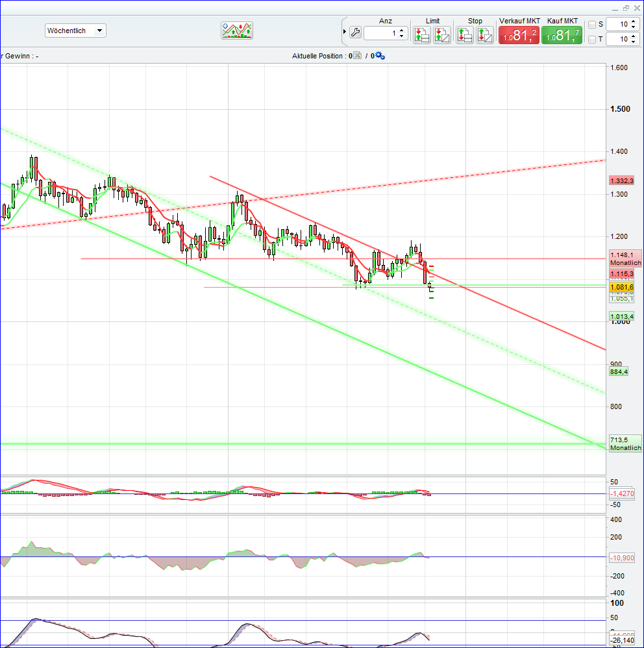Place a Limit buy order via green Limit icon
The image size is (644, 648).
422,34
